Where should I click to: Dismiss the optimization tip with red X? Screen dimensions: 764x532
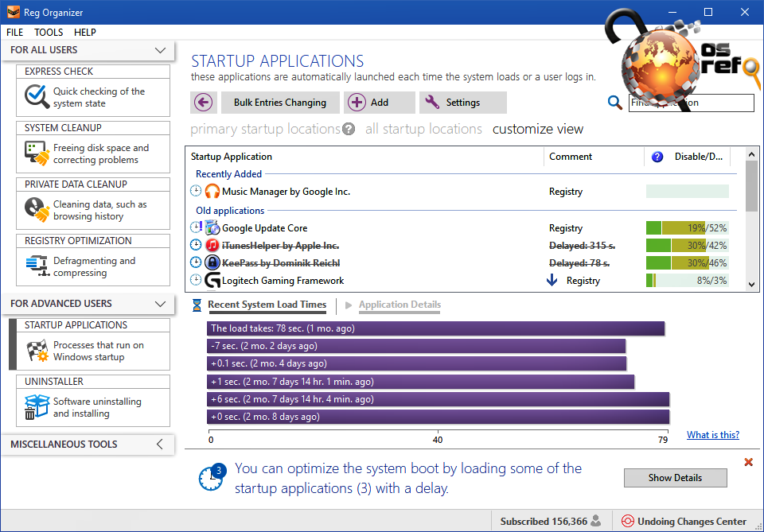tap(749, 462)
